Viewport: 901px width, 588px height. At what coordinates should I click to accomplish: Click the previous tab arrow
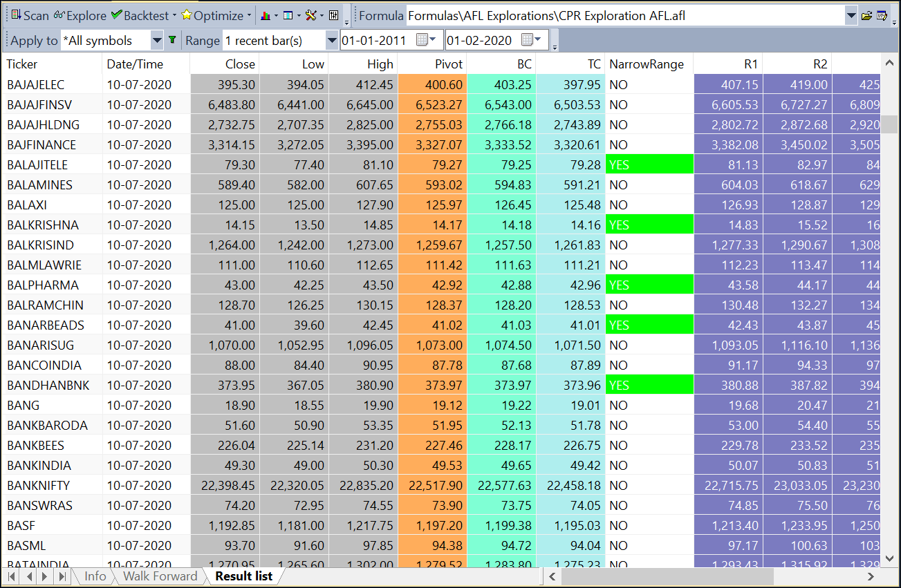[29, 576]
